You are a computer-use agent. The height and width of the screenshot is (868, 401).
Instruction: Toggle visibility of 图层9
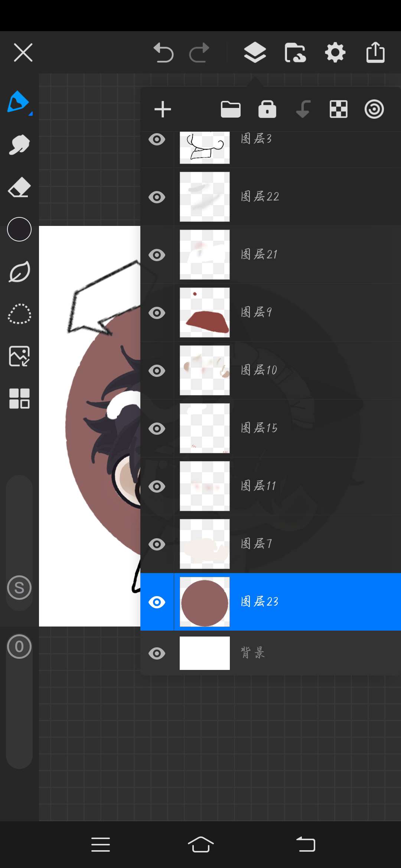(157, 313)
